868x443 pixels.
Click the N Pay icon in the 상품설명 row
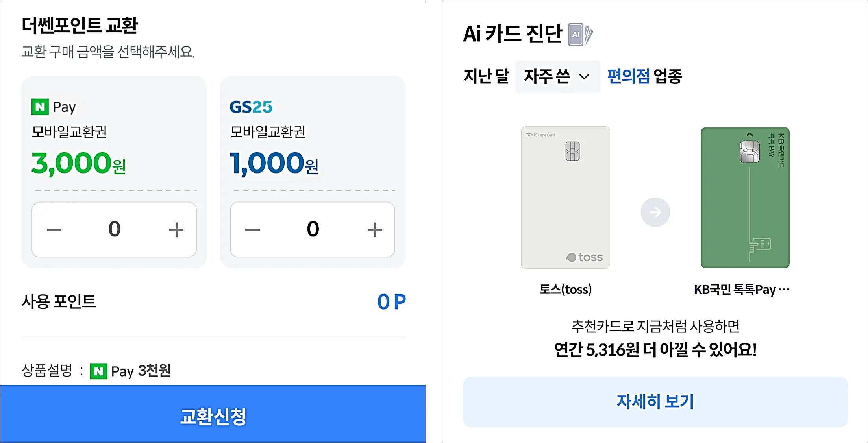pyautogui.click(x=99, y=371)
